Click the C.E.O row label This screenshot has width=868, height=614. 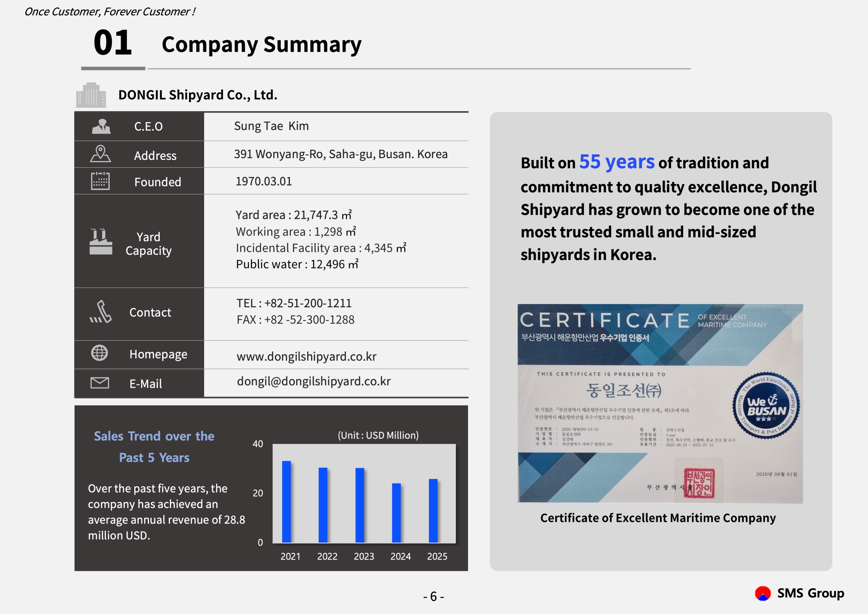point(148,126)
